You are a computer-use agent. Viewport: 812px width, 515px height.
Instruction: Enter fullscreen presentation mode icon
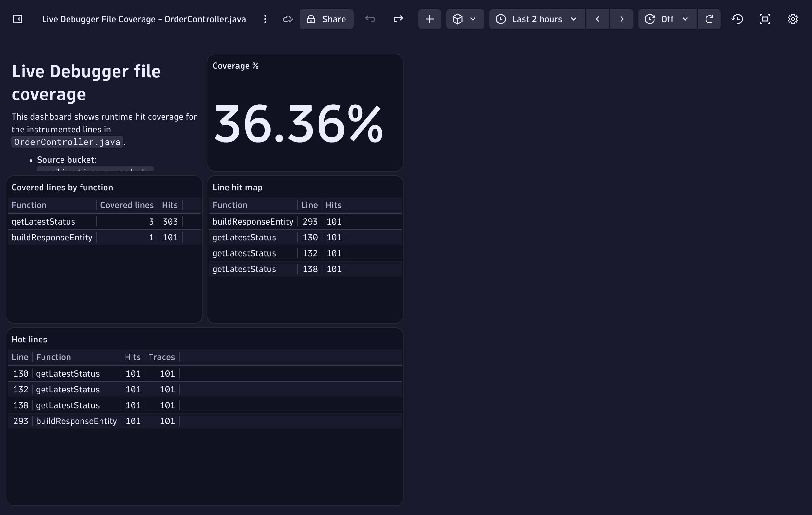pos(765,19)
